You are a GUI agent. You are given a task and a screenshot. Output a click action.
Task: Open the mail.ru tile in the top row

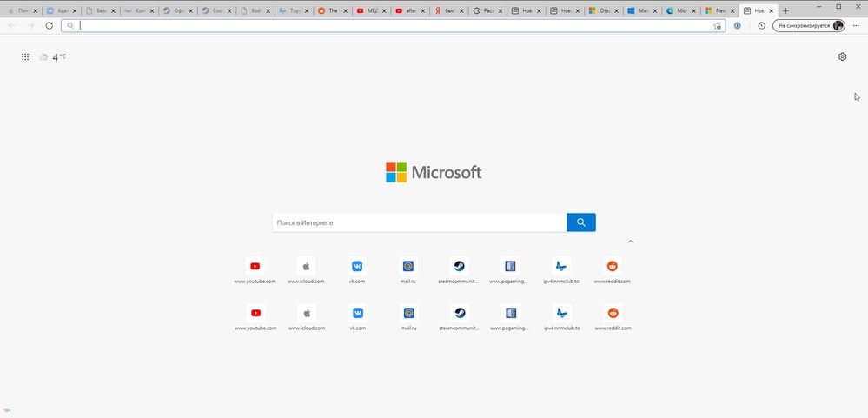coord(408,270)
